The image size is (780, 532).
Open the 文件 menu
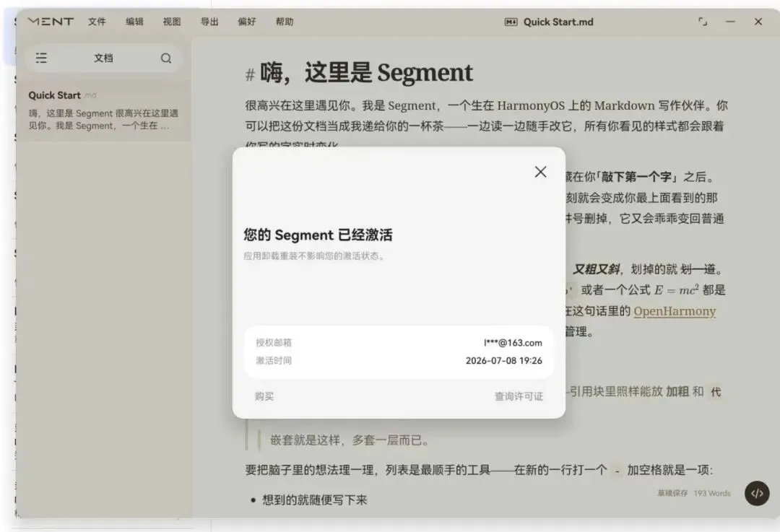(x=97, y=22)
